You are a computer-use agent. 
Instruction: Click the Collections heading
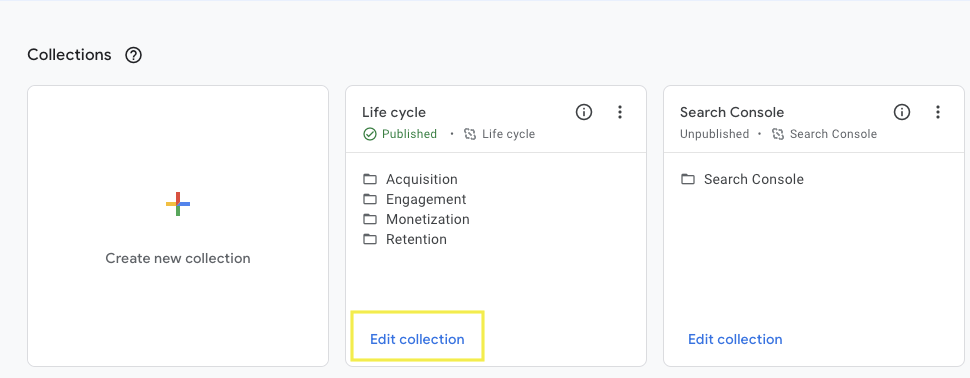(69, 54)
